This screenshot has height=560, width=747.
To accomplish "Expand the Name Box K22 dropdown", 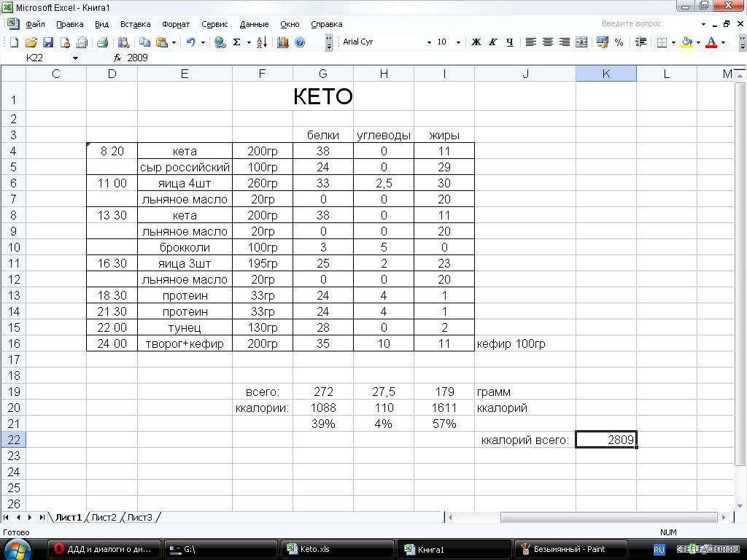I will pyautogui.click(x=75, y=58).
